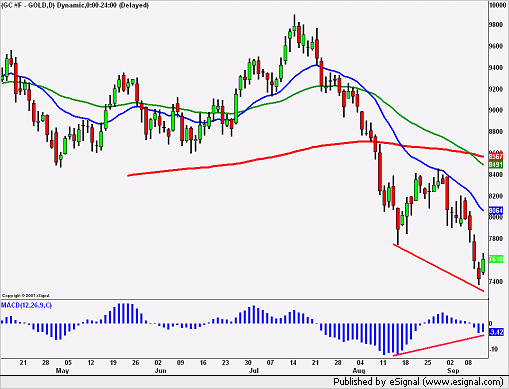The height and width of the screenshot is (389, 509).
Task: Click the 07 date label on the time axis
Action: 270,363
